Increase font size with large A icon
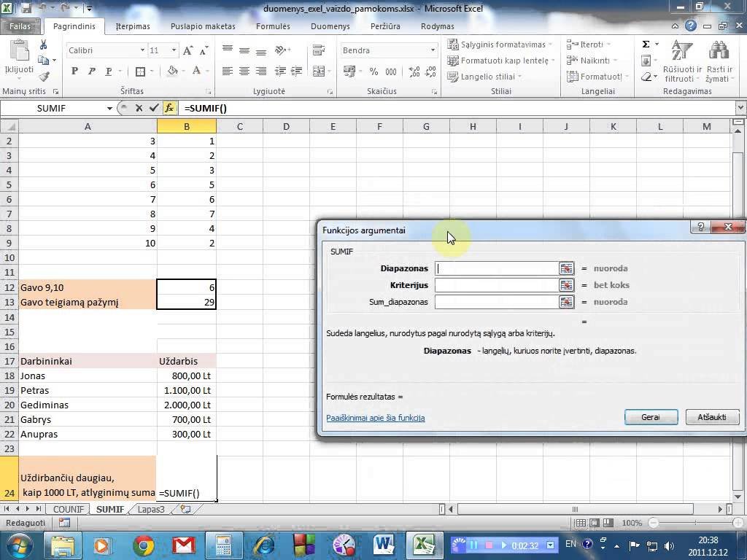 pyautogui.click(x=187, y=50)
